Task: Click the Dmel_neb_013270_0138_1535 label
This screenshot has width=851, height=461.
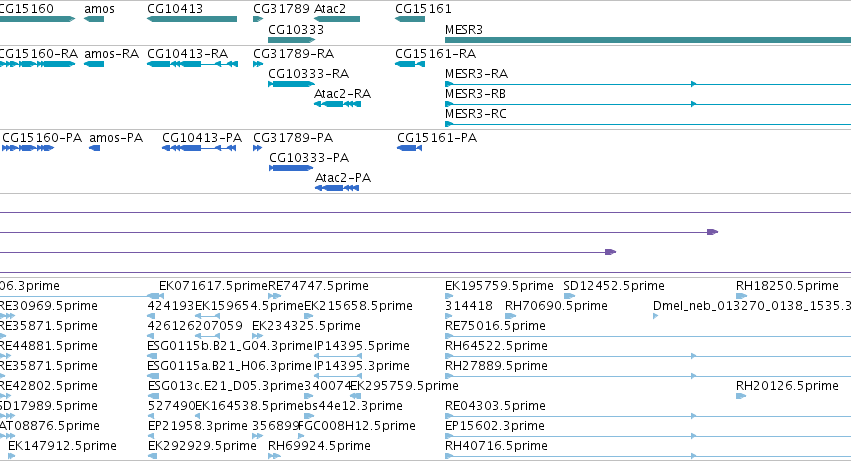Action: pos(752,306)
